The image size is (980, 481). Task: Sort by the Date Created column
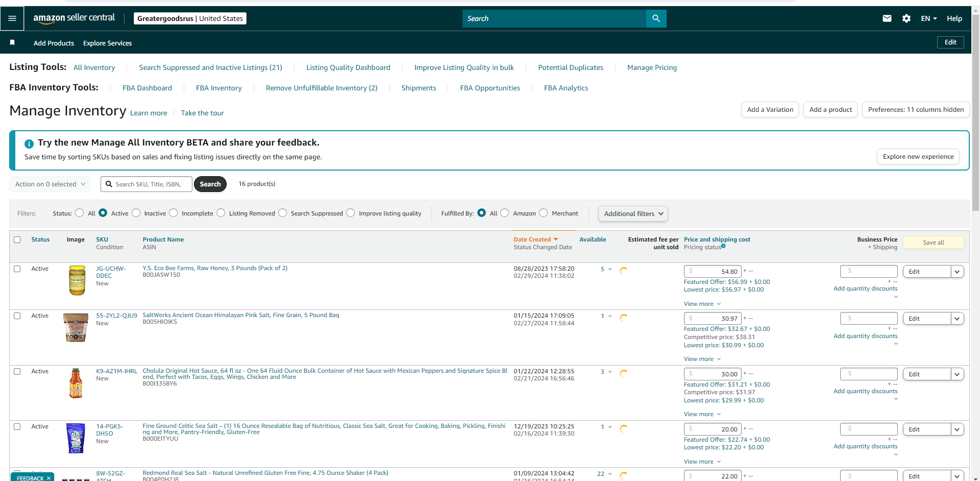535,239
